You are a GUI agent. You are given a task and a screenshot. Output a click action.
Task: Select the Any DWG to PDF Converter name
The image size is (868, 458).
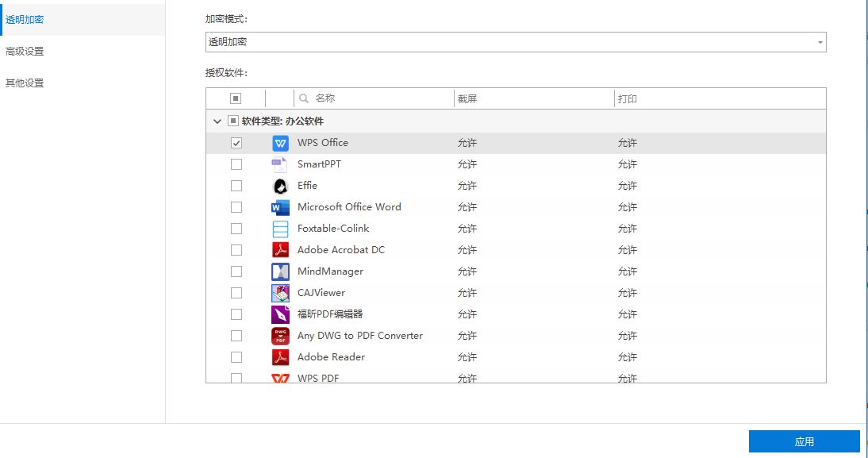(360, 336)
